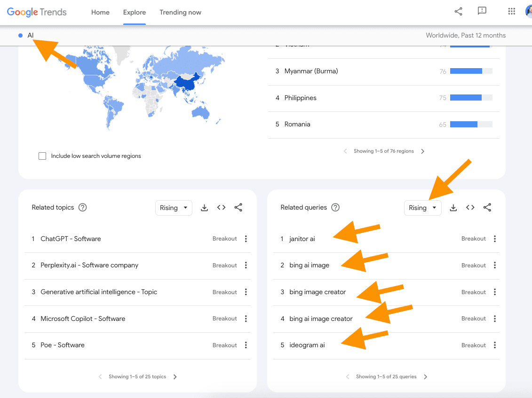Open more options for bing ai image creator
532x398 pixels.
click(495, 319)
